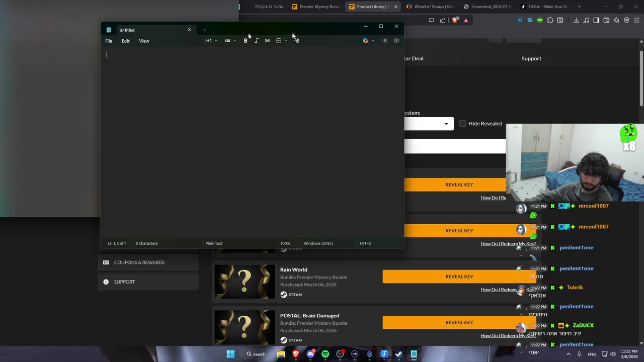Screen dimensions: 644x362
Task: Open the Brave Wallet icon
Action: (x=606, y=20)
